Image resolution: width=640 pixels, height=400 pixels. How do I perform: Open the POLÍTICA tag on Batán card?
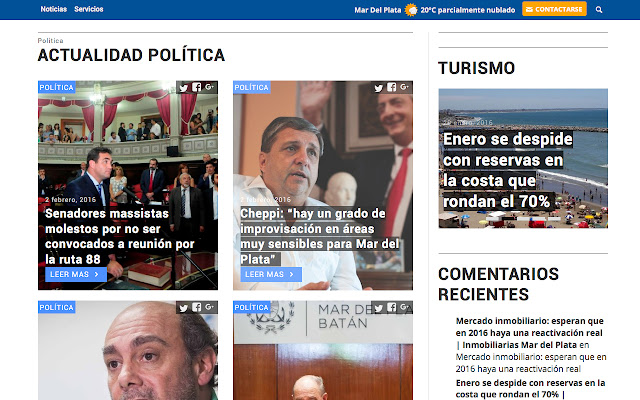click(252, 307)
